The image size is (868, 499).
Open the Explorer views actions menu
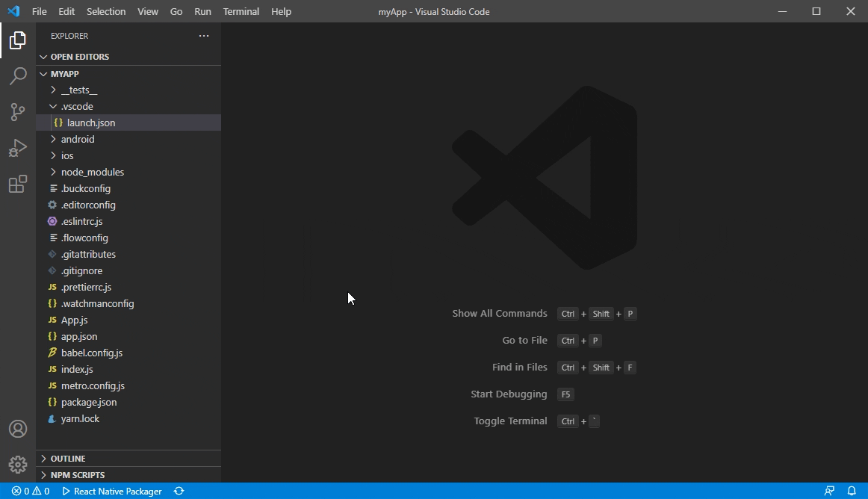click(203, 35)
